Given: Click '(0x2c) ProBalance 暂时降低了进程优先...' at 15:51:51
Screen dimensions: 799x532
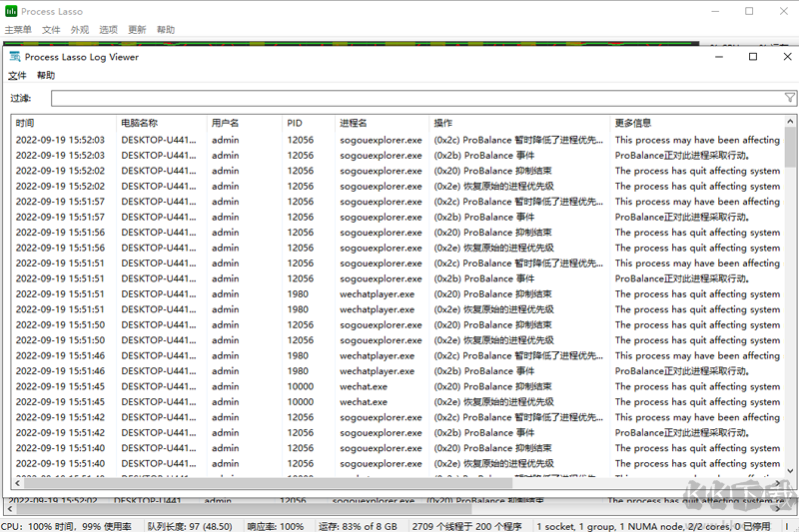Looking at the screenshot, I should pyautogui.click(x=518, y=264).
